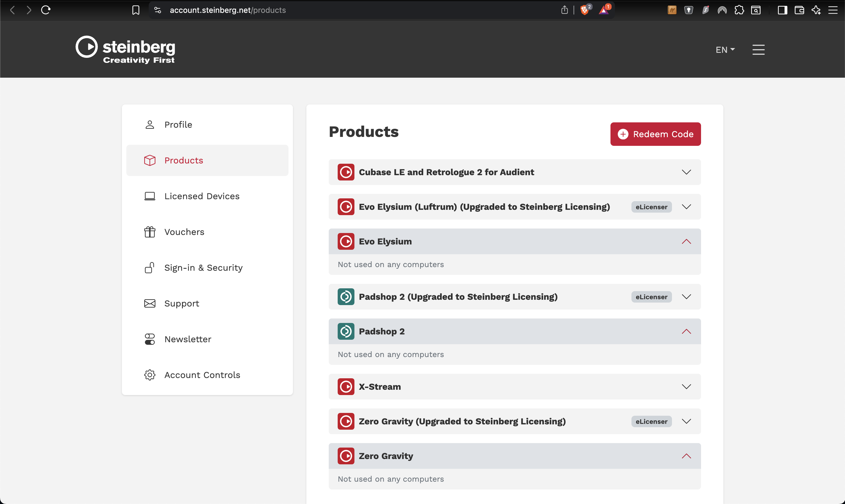This screenshot has height=504, width=845.
Task: Click the browser forward button
Action: tap(29, 10)
